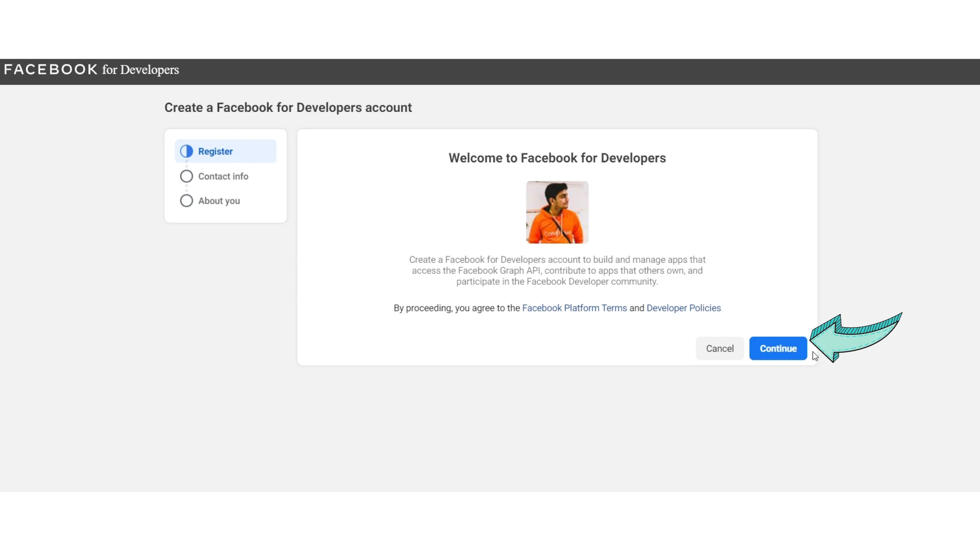
Task: Click the 'for Developers' header text
Action: click(x=140, y=70)
